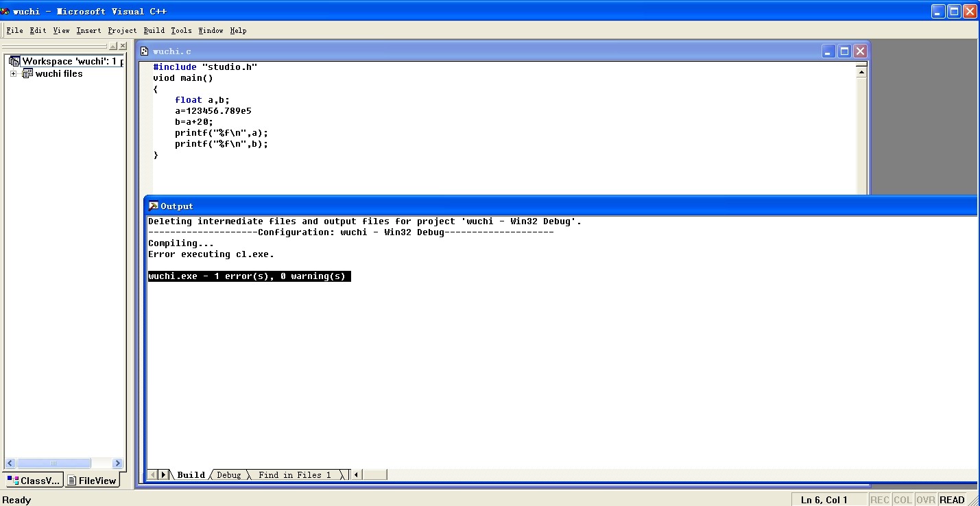
Task: Click the wuchi files project icon
Action: [x=27, y=73]
